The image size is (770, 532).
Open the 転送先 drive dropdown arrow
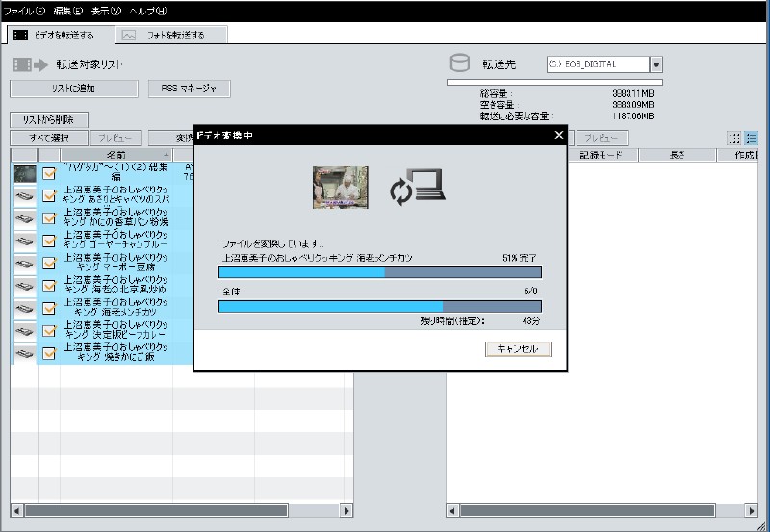[x=656, y=64]
